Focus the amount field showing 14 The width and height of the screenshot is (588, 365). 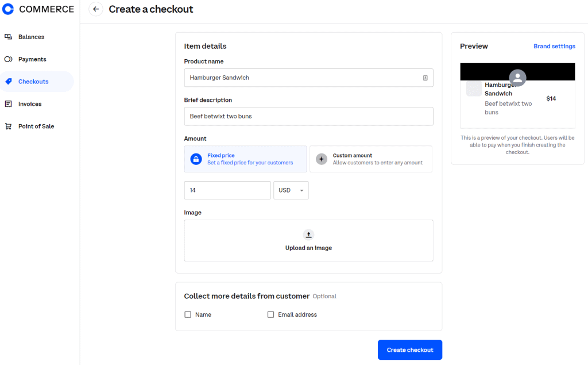coord(227,190)
